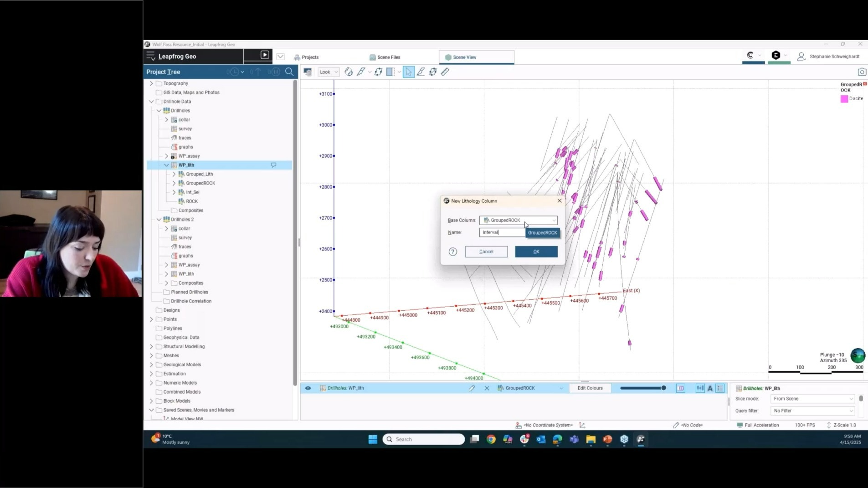Click the comment icon on WP_lith row
868x488 pixels.
(x=273, y=165)
